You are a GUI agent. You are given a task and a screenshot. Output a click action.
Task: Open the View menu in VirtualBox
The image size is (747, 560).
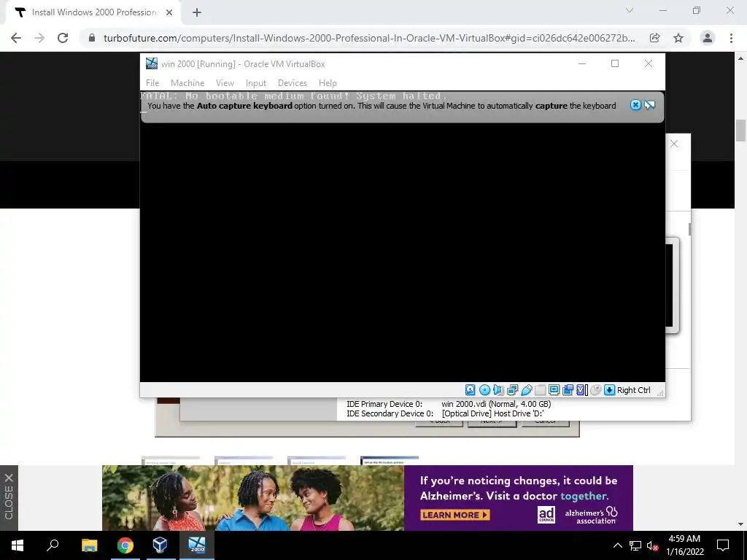coord(225,83)
